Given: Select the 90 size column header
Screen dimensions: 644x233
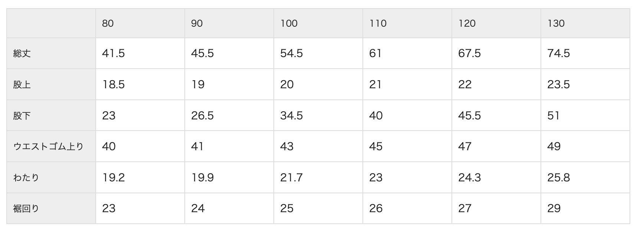Looking at the screenshot, I should click(x=197, y=23).
